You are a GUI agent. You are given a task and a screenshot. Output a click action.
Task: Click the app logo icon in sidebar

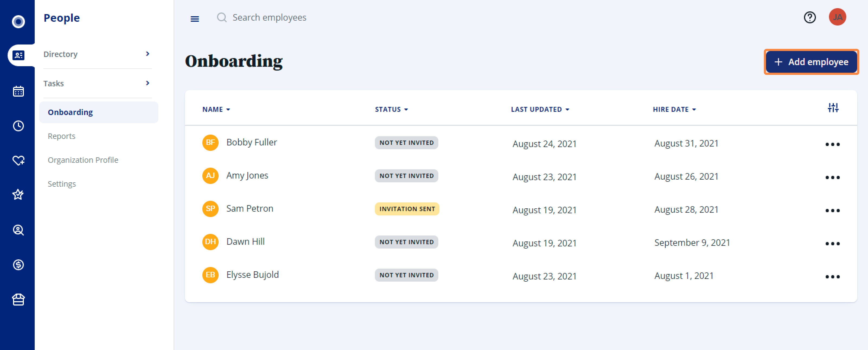18,21
